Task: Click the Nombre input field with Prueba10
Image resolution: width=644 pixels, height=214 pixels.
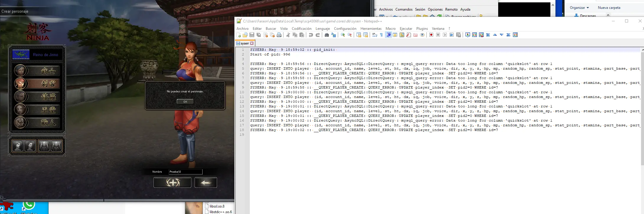Action: [x=185, y=171]
